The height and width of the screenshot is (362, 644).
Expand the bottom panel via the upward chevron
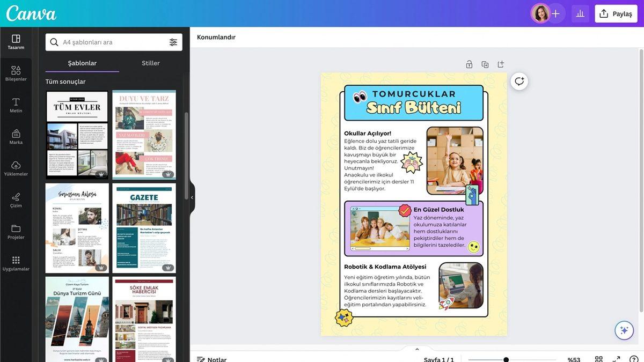point(416,348)
